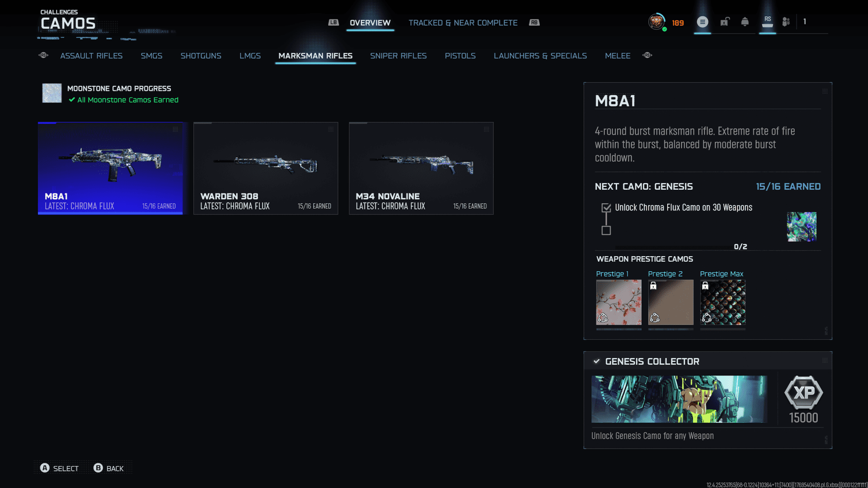Click the Genesis Collector checkmark

tap(597, 361)
